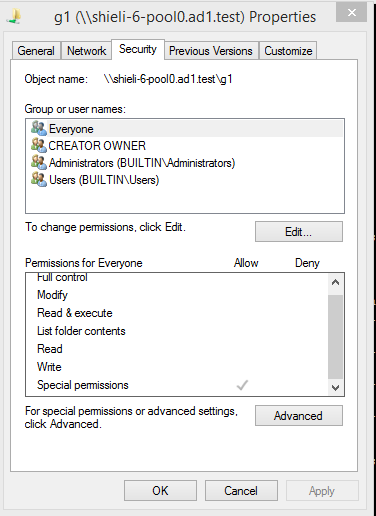Click the List folder contents row

177,331
